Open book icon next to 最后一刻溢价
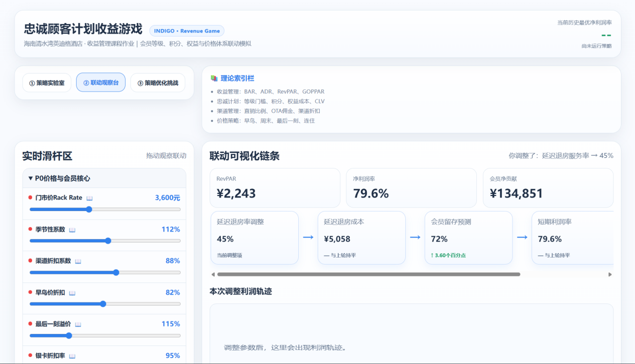Image resolution: width=635 pixels, height=364 pixels. click(x=78, y=324)
